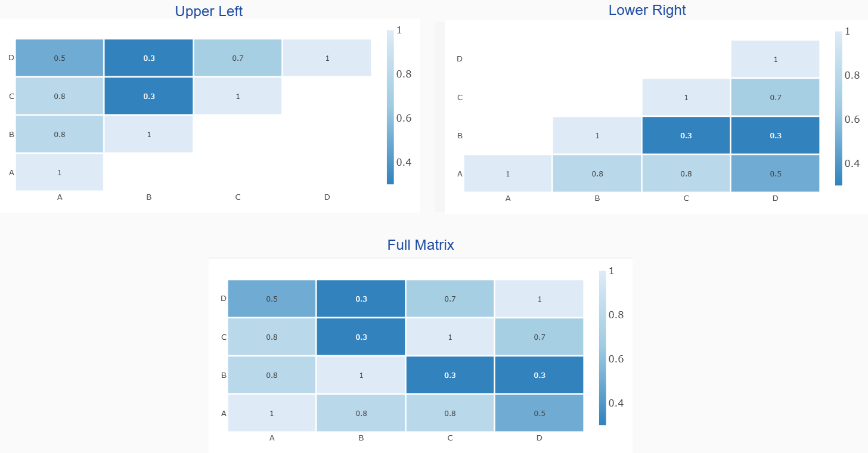Select the 0.7 cell in Lower Right heatmap
Viewport: 868px width, 453px height.
775,97
